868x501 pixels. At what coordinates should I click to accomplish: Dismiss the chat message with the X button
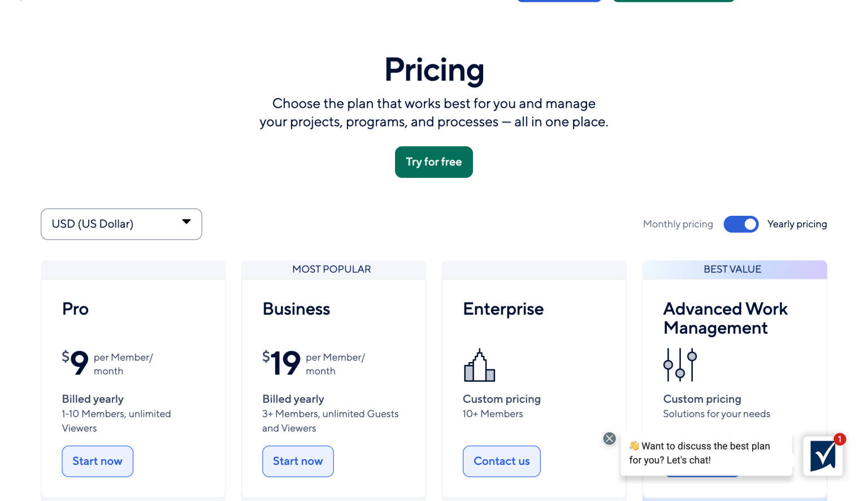(x=609, y=438)
